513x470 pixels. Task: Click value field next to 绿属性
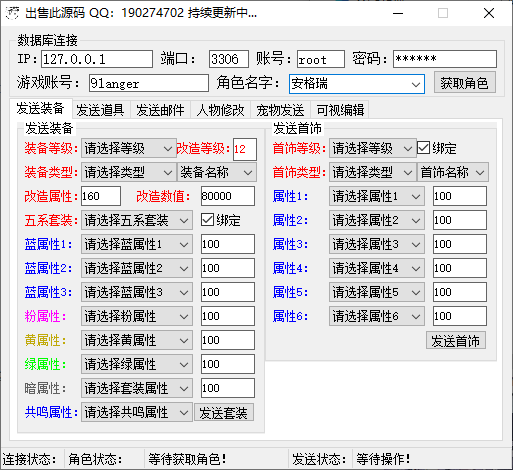tap(228, 364)
